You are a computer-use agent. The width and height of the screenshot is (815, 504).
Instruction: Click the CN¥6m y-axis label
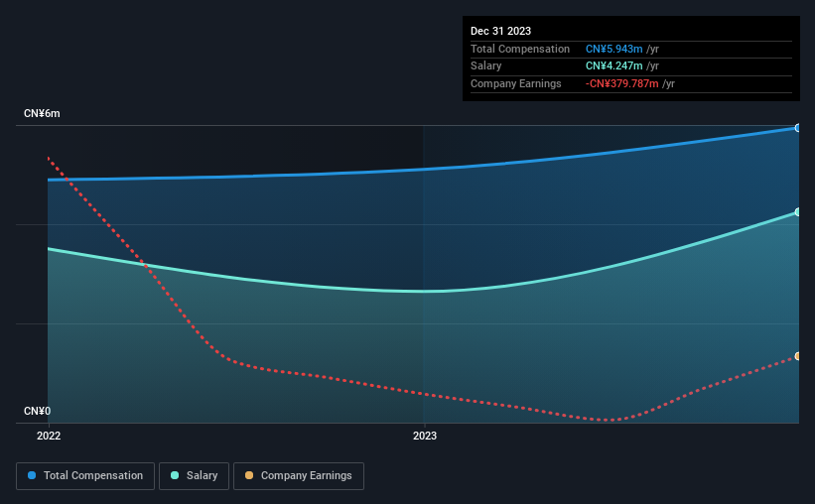click(42, 114)
